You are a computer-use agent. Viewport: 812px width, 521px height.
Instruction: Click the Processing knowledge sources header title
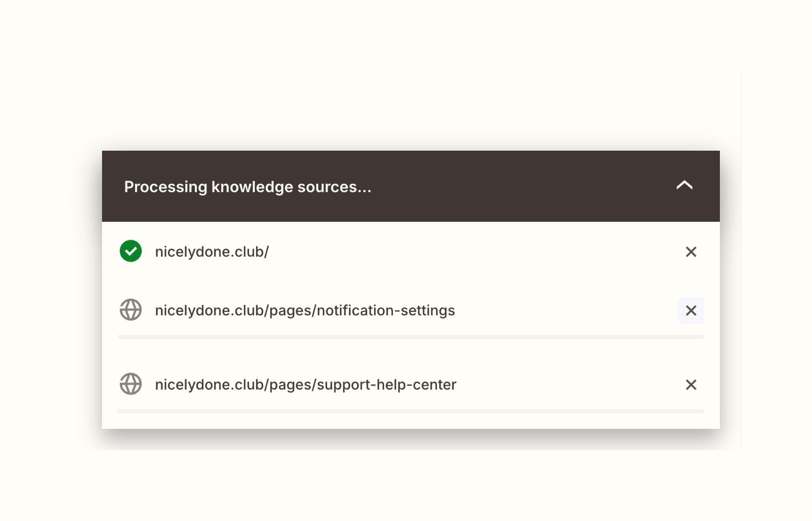247,187
